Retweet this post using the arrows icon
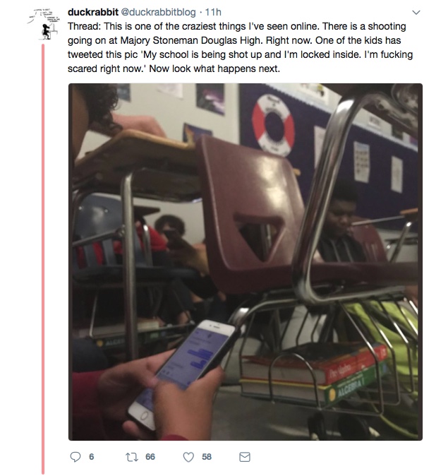448x476 pixels. click(x=132, y=457)
